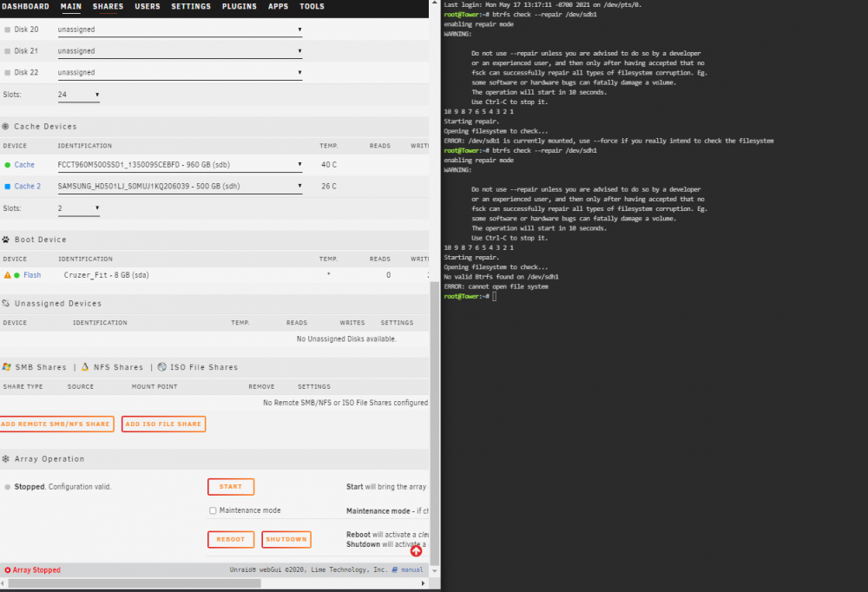Click the warning triangle icon next to Flash

7,275
